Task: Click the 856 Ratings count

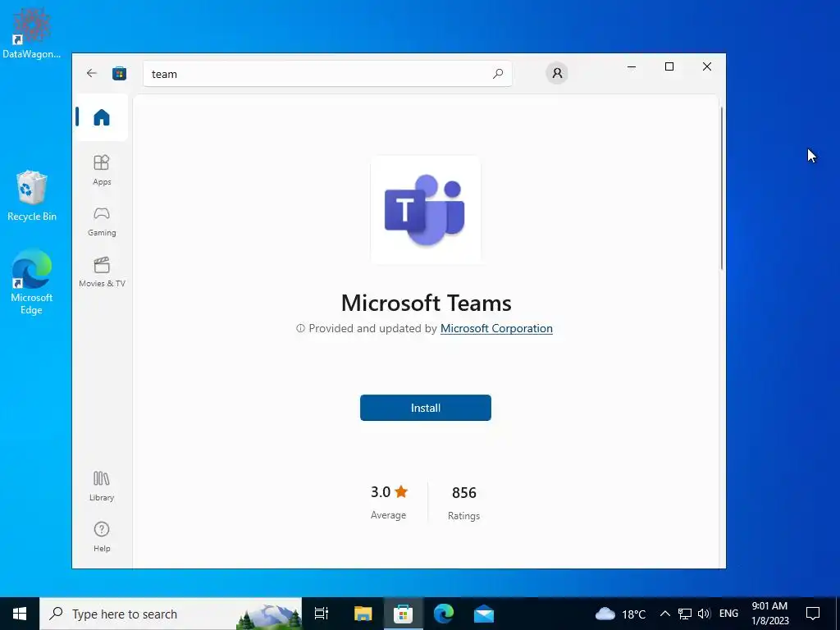Action: click(x=464, y=503)
